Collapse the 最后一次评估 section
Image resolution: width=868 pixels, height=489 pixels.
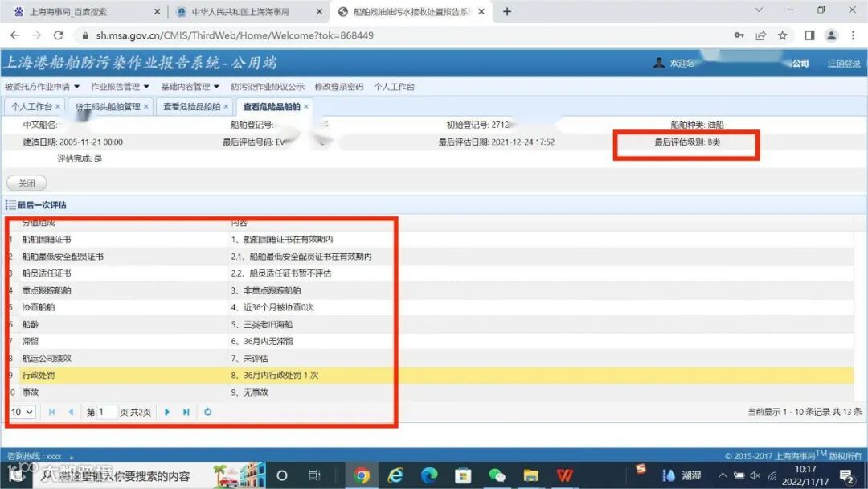(10, 205)
